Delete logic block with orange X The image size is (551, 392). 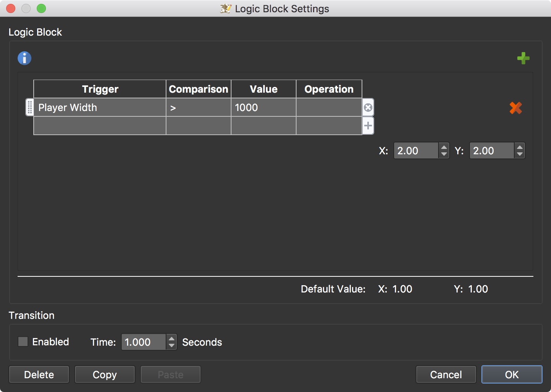515,108
